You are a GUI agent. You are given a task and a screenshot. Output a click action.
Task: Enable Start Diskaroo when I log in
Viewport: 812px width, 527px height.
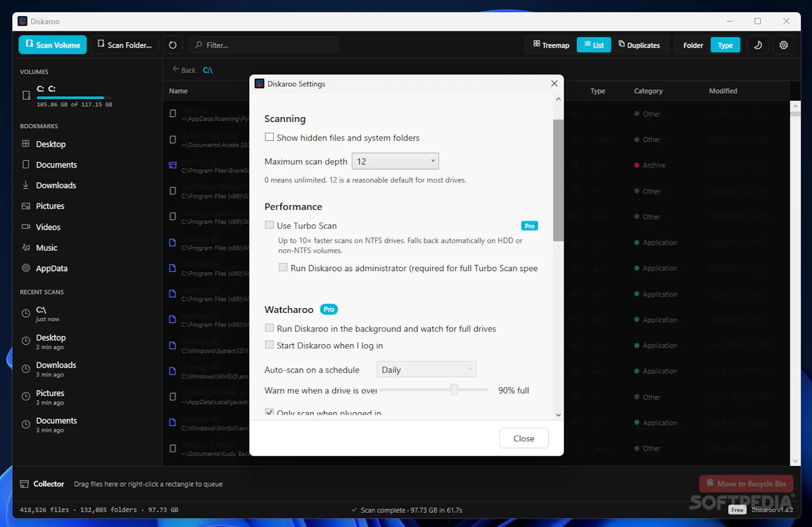click(x=269, y=345)
